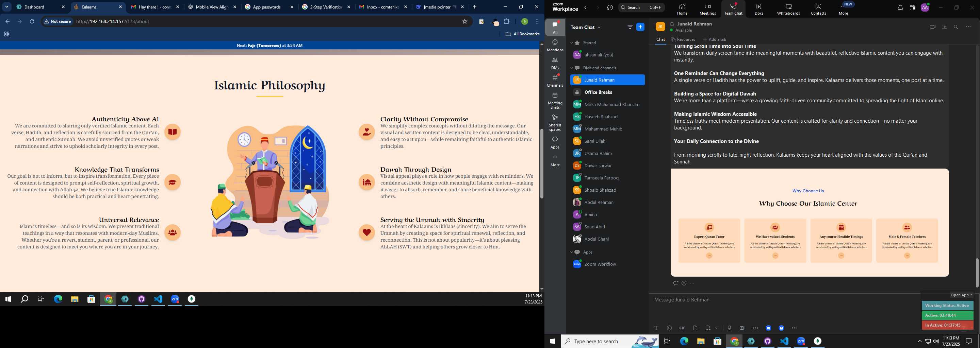Open the Home section in Zoom Workplace
The width and height of the screenshot is (980, 348).
click(682, 10)
